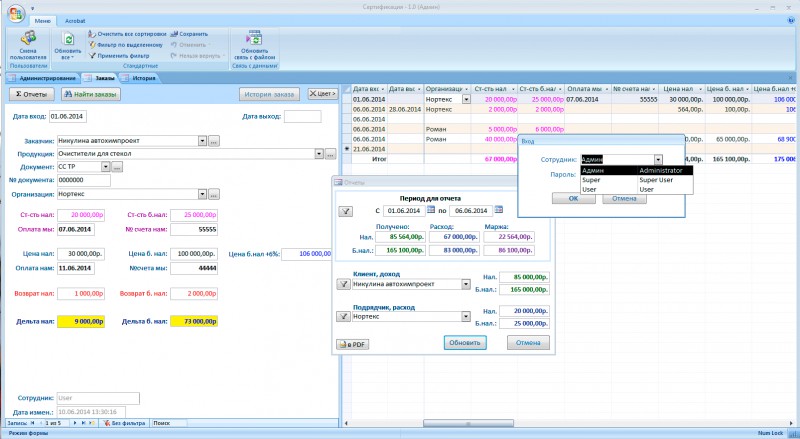Click the Дата выход field

pos(303,116)
